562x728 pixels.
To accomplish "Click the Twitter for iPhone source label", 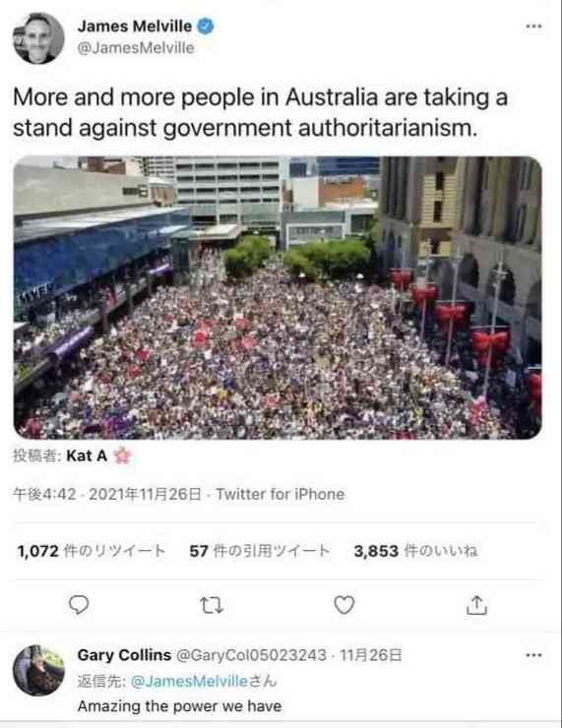I will pyautogui.click(x=281, y=494).
